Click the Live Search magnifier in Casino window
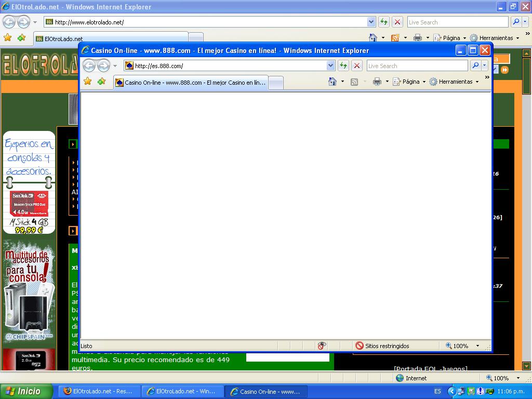532x399 pixels. click(475, 65)
